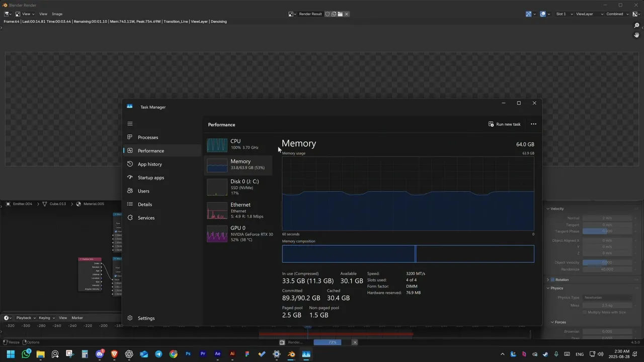Open the Playback menu in Blender timeline
This screenshot has width=644, height=362.
click(25, 318)
